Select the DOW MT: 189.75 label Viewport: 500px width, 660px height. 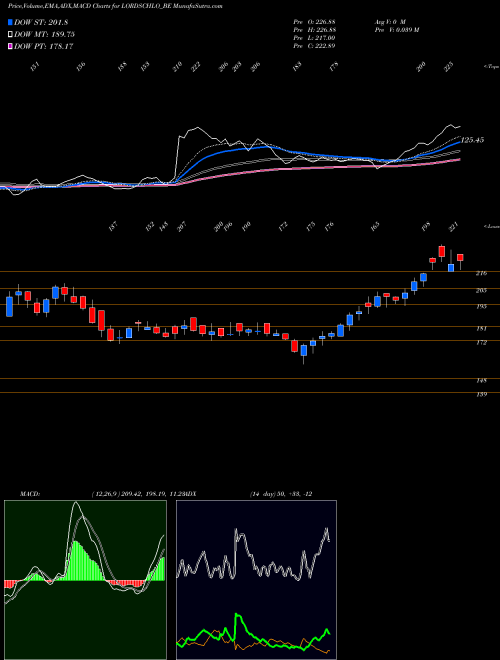(x=44, y=34)
